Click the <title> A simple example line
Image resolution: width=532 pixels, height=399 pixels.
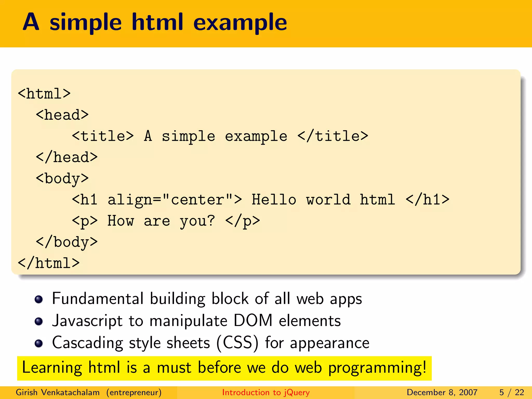coord(220,136)
